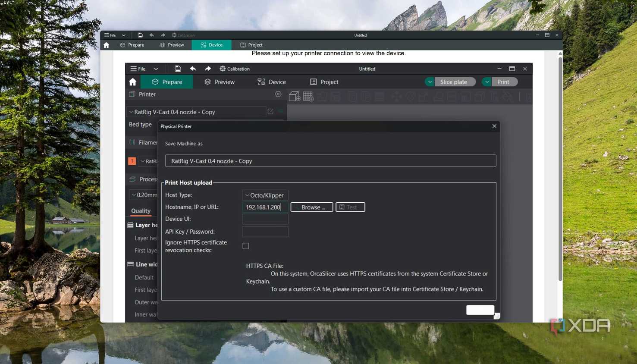Click the white confirm button at dialog bottom
Screen dimensions: 637x364
pos(480,310)
